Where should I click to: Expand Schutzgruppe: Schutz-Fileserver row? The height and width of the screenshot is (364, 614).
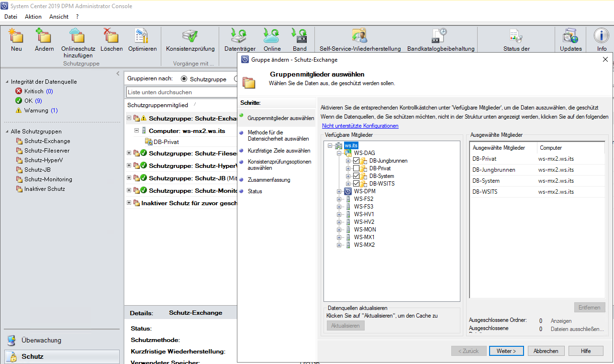pyautogui.click(x=129, y=153)
